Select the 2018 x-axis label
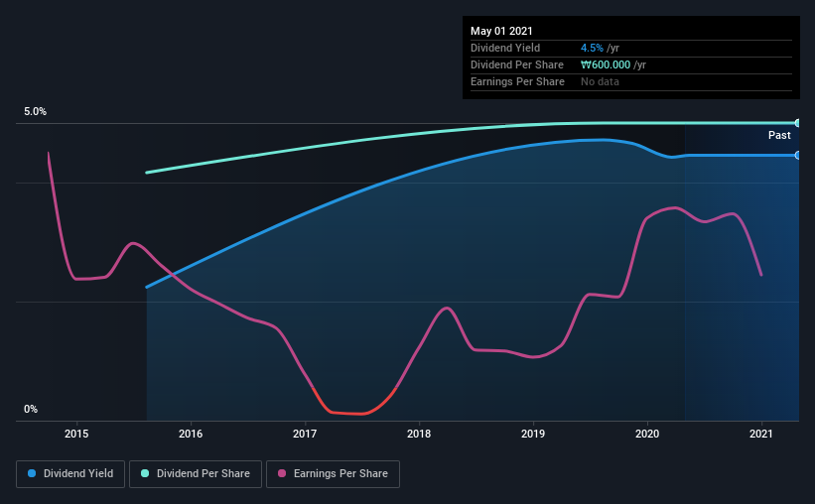Image resolution: width=815 pixels, height=504 pixels. 419,434
